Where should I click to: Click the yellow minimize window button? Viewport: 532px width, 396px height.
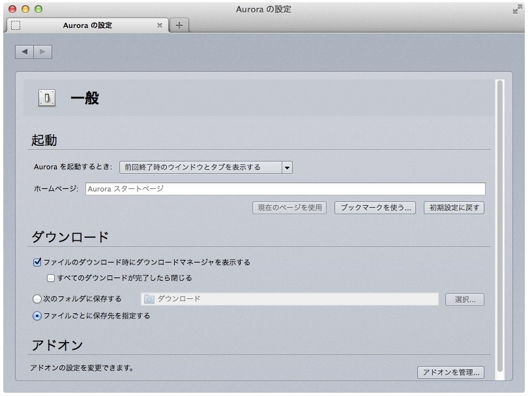25,9
